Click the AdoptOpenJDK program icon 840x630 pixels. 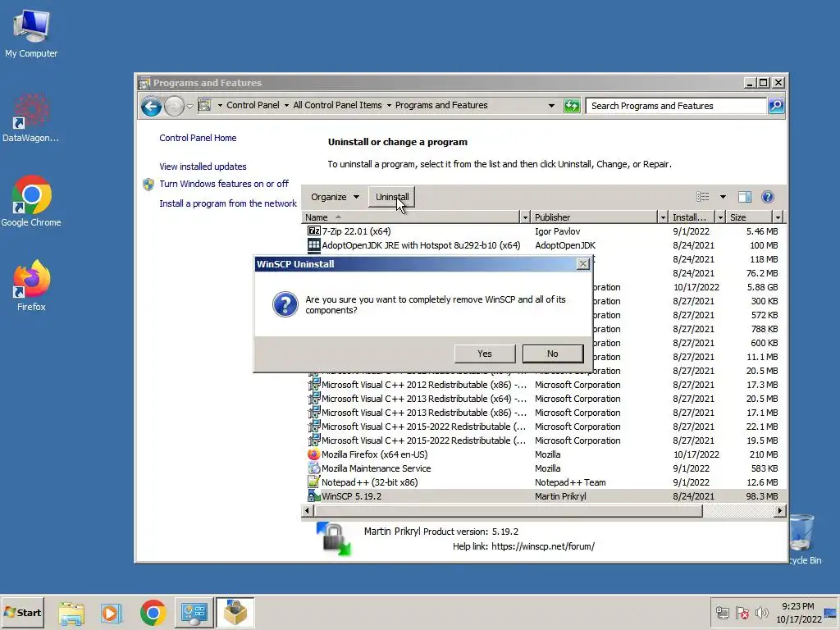point(314,244)
